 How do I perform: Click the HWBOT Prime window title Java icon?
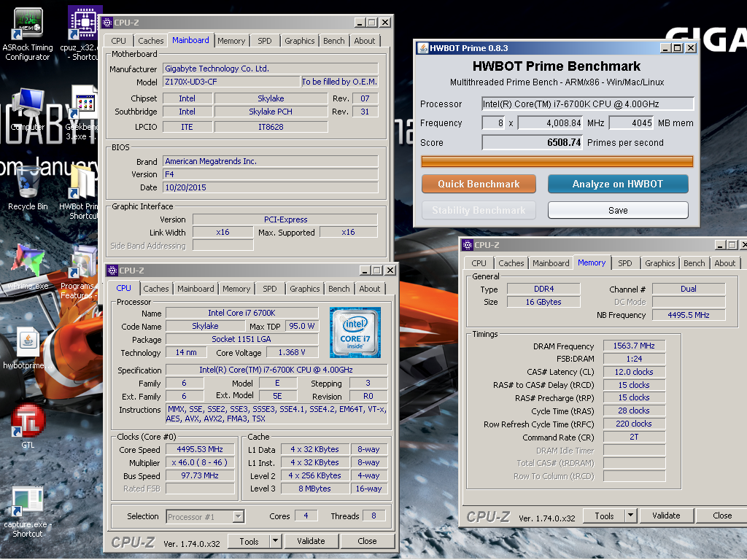point(422,47)
